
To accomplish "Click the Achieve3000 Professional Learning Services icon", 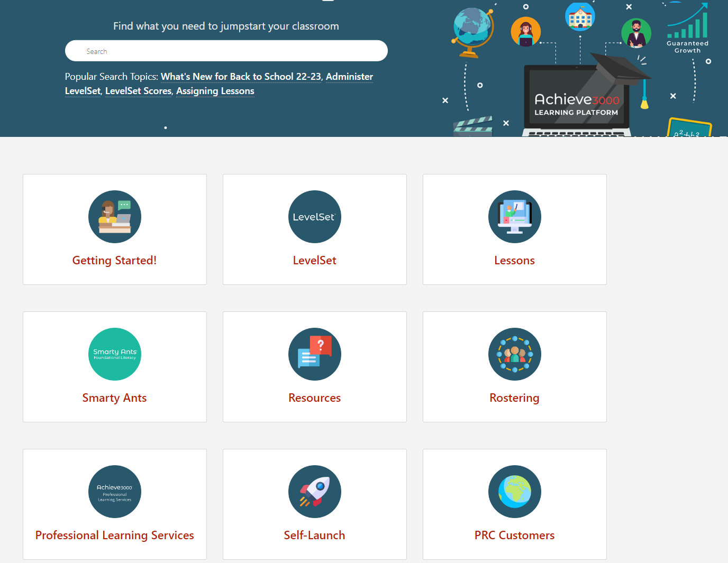I will click(x=115, y=492).
